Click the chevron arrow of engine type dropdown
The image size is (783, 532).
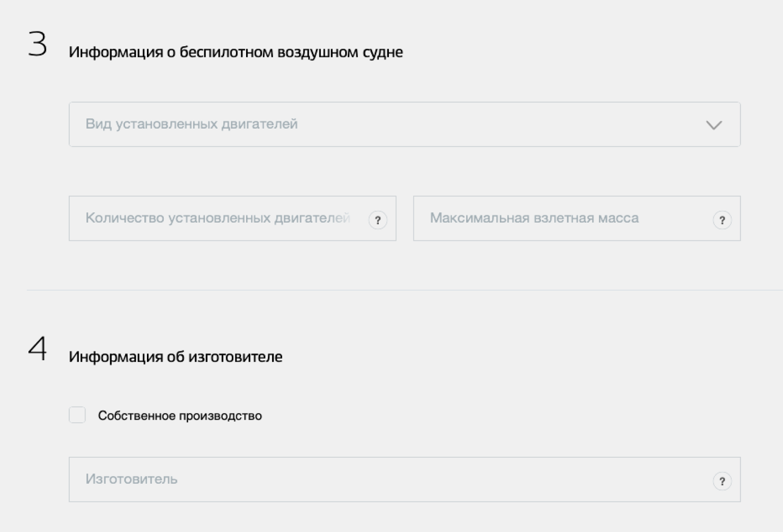pyautogui.click(x=714, y=125)
